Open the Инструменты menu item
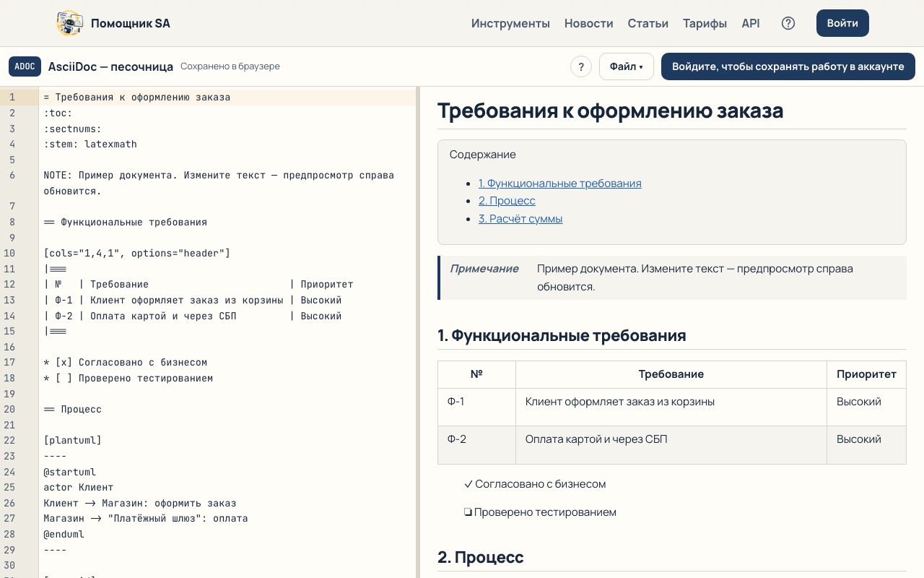Screen dimensions: 924x578 pyautogui.click(x=510, y=23)
